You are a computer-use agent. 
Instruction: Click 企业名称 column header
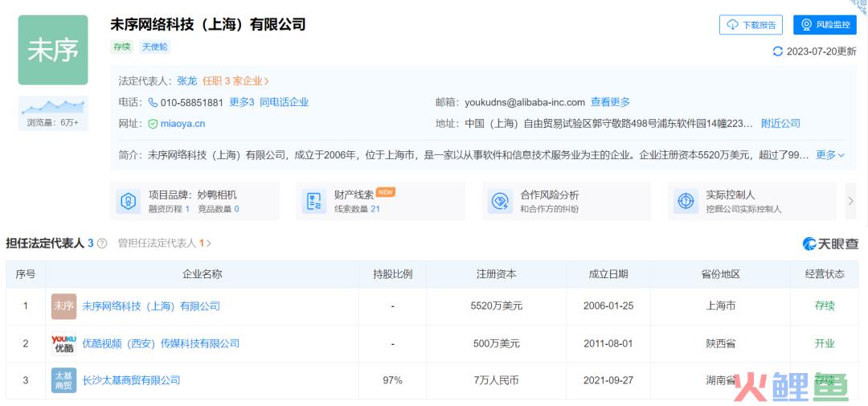(202, 274)
